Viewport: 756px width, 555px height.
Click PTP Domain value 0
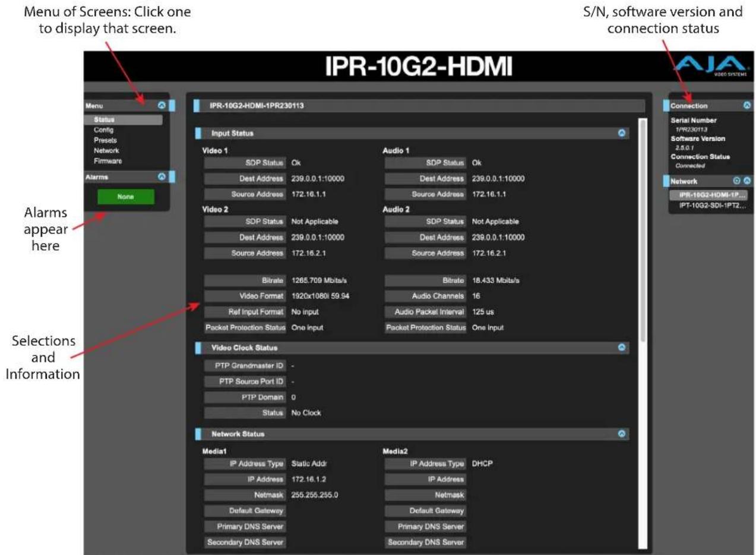tap(293, 398)
